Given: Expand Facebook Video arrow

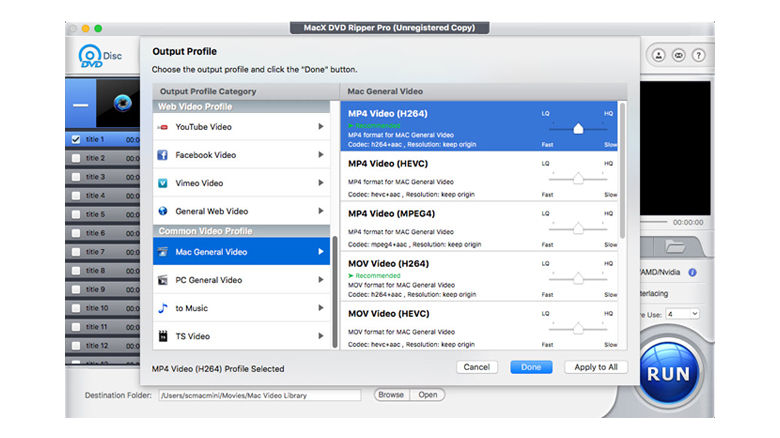Looking at the screenshot, I should coord(321,155).
